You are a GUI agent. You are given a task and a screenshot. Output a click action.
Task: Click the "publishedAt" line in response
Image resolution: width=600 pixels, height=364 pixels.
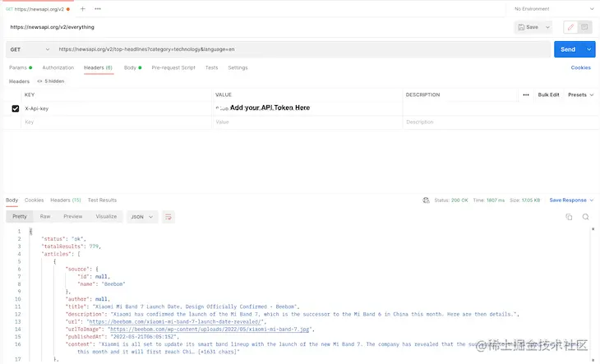(122, 337)
